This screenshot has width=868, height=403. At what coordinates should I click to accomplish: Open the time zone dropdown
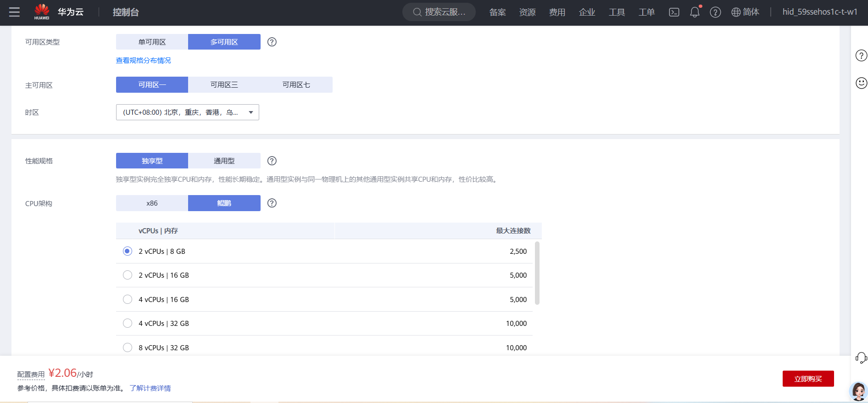[x=188, y=112]
